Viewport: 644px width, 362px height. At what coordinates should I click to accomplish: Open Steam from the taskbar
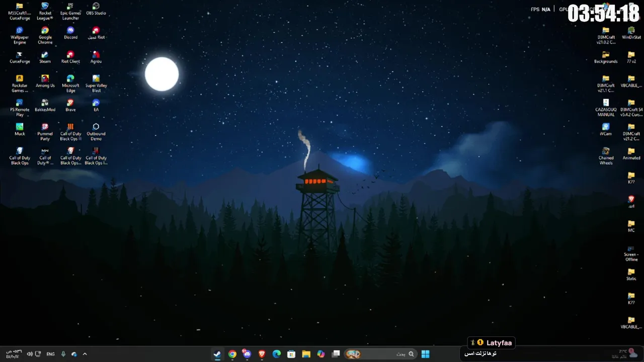217,354
